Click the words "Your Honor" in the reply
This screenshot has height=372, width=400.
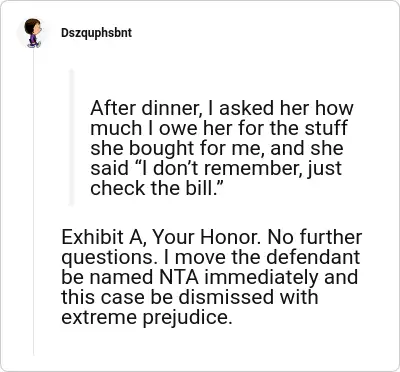(205, 238)
